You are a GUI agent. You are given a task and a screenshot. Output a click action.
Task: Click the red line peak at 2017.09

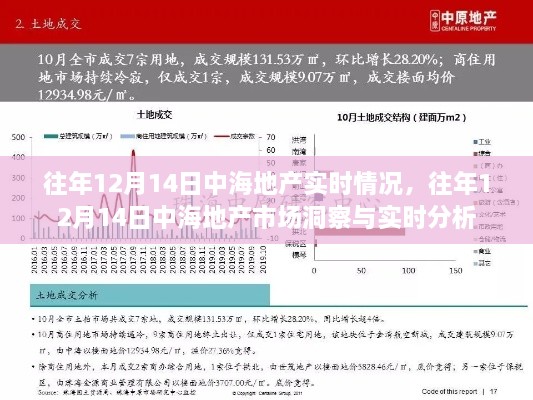click(x=133, y=151)
